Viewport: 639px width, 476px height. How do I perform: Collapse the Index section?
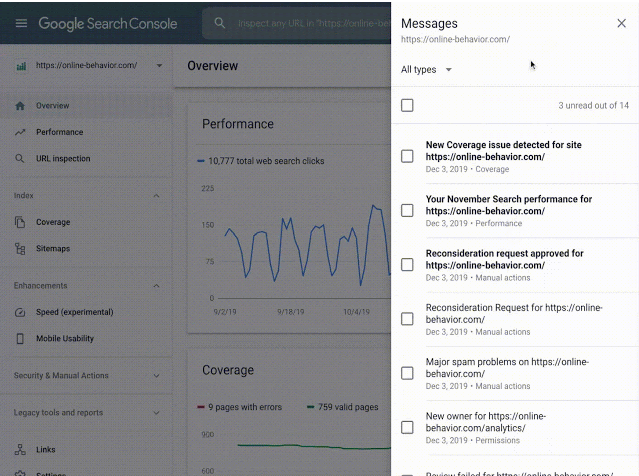click(x=156, y=196)
